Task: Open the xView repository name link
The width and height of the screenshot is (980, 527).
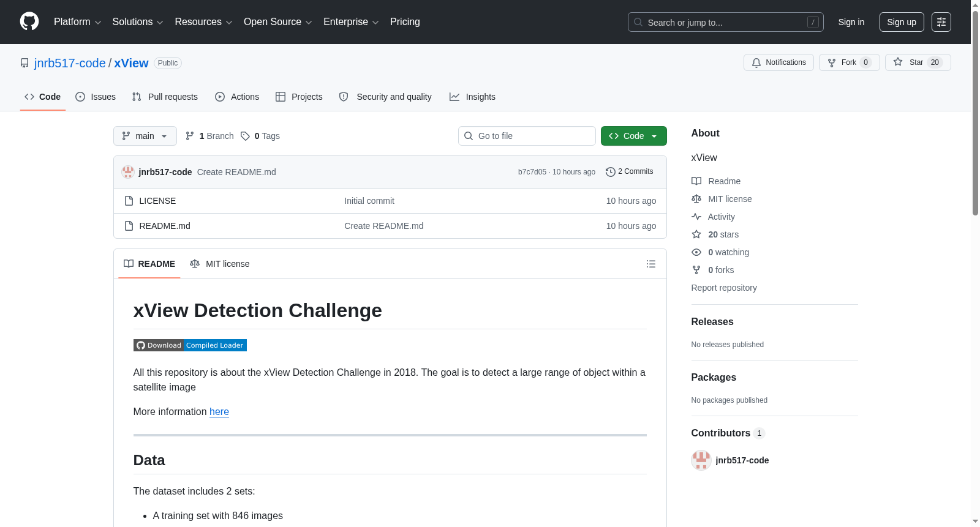Action: [x=131, y=63]
